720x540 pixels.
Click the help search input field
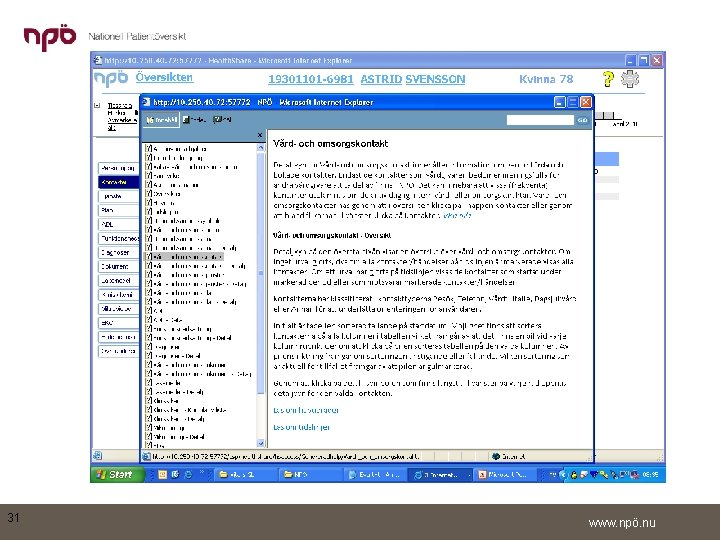coord(540,120)
